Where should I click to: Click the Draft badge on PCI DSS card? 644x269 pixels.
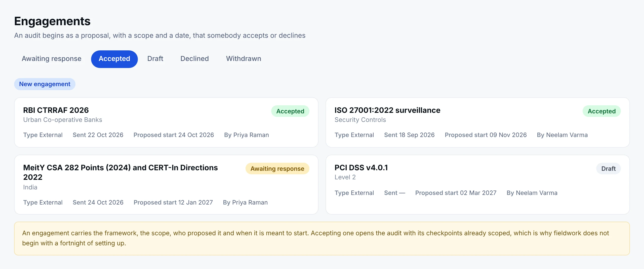609,169
